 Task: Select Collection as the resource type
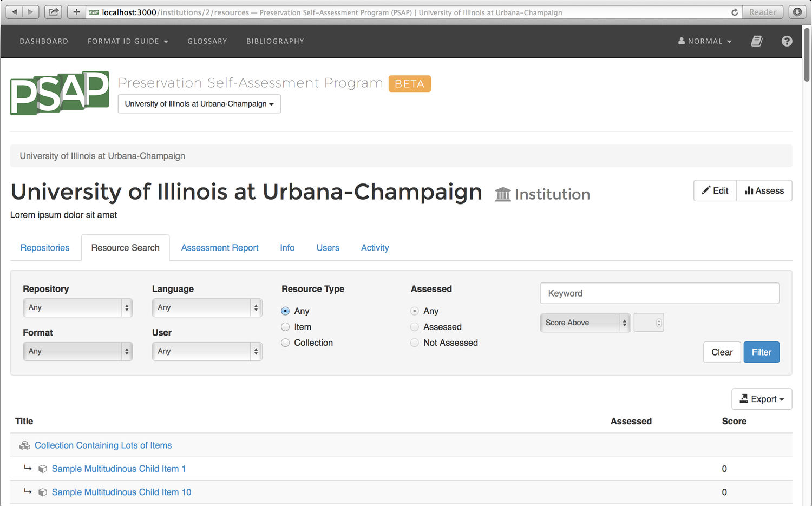point(285,343)
